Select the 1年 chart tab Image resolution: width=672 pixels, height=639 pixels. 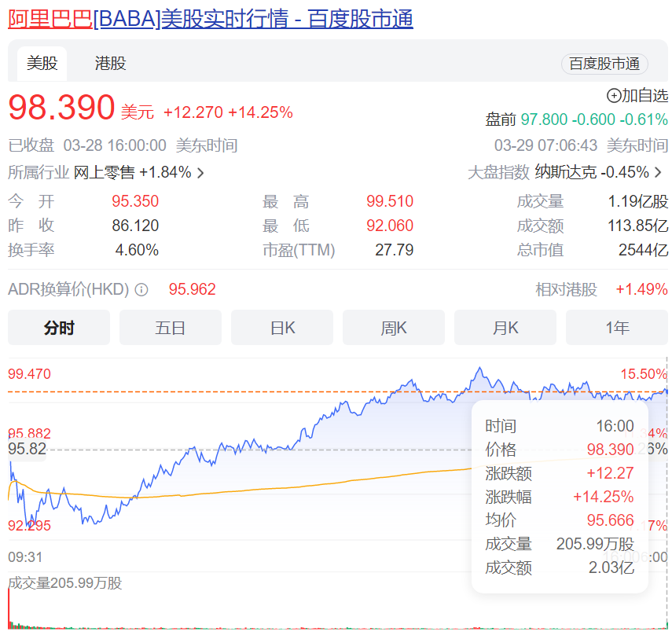(x=617, y=328)
